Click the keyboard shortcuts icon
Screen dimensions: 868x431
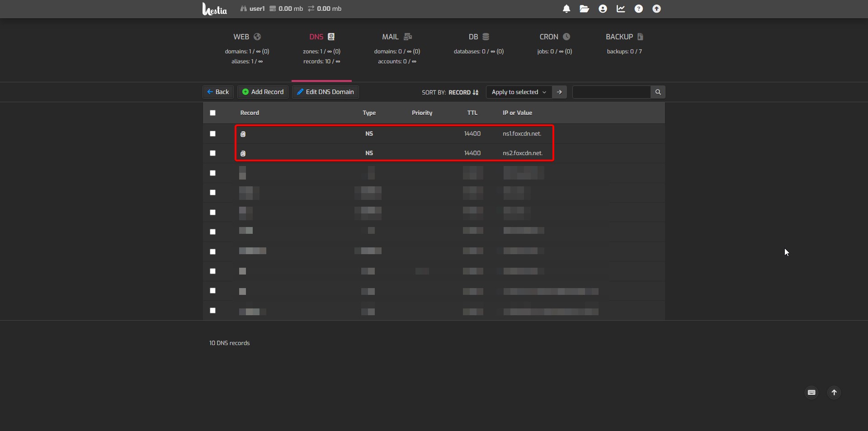(811, 393)
